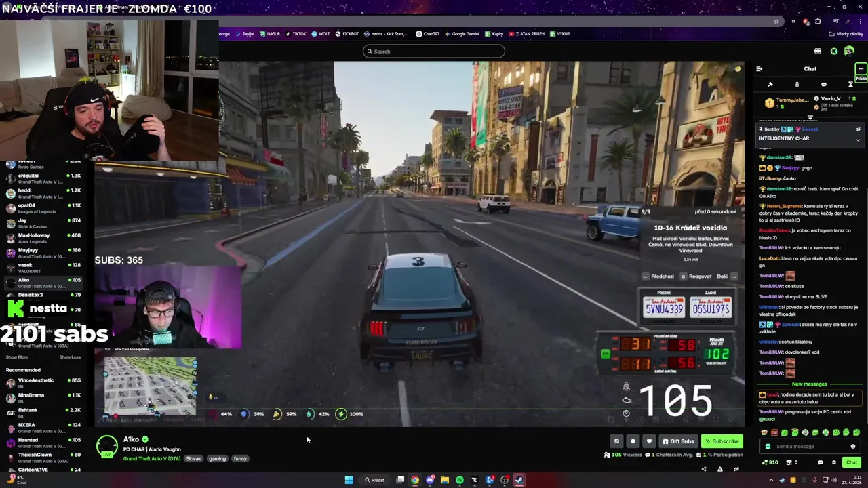Click the Slovak tag
This screenshot has height=488, width=868.
pyautogui.click(x=193, y=459)
